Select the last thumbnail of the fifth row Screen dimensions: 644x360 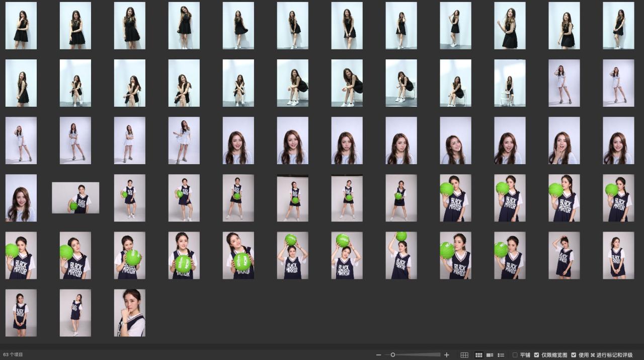pos(618,255)
